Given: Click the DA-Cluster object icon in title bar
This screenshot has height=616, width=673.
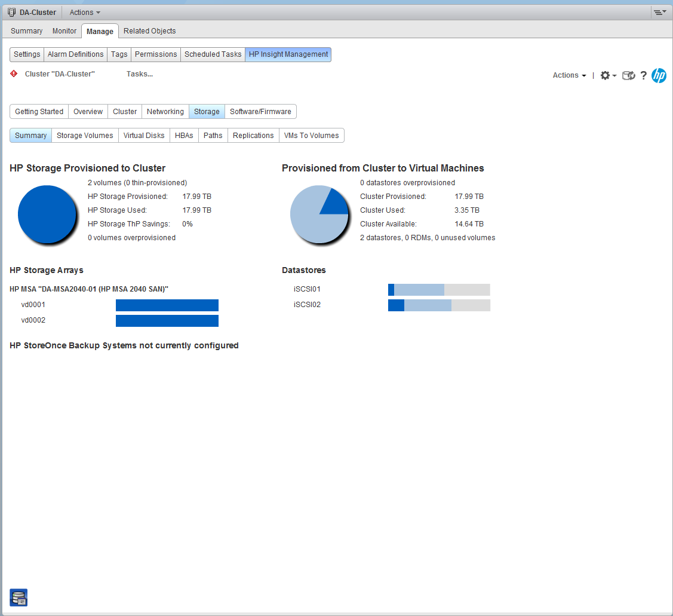Looking at the screenshot, I should point(11,12).
